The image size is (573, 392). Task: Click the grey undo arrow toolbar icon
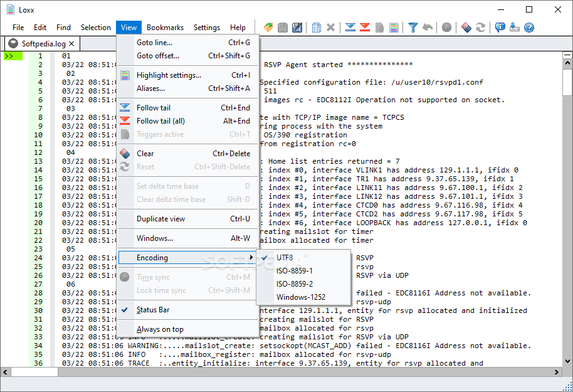tap(428, 28)
